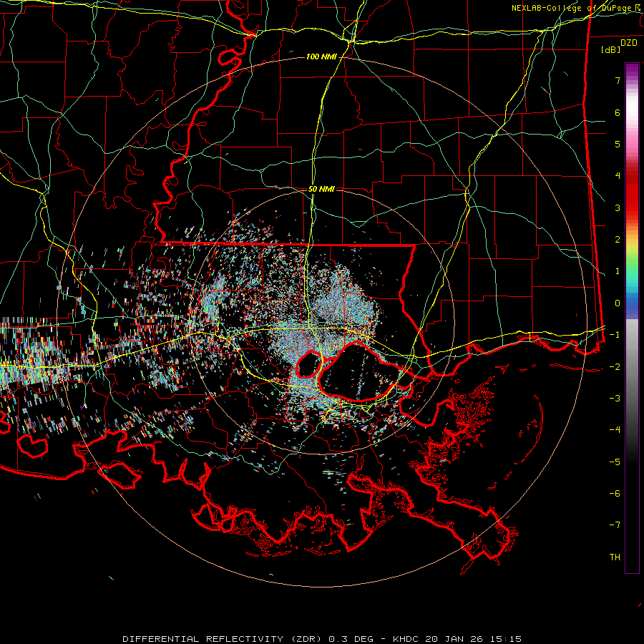Click the '-1' value on color scale

[x=615, y=335]
